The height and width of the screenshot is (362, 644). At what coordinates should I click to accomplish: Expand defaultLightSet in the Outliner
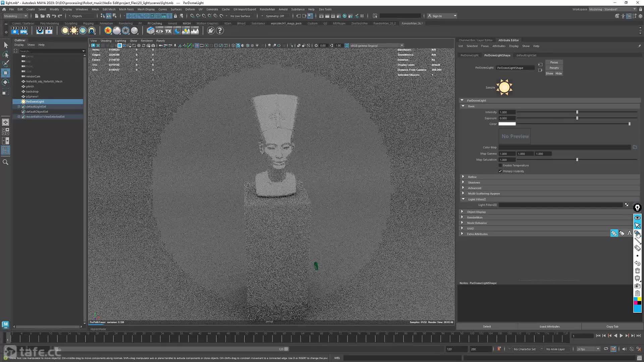pos(19,107)
